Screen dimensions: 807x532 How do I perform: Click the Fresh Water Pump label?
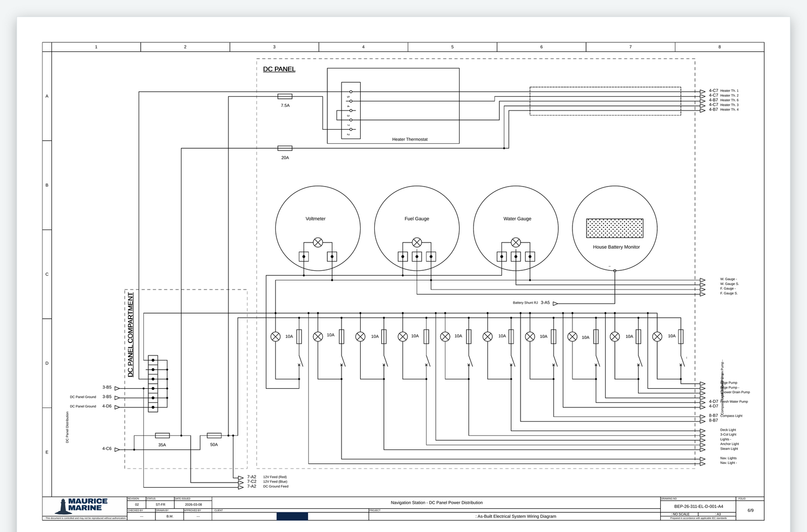pyautogui.click(x=734, y=402)
